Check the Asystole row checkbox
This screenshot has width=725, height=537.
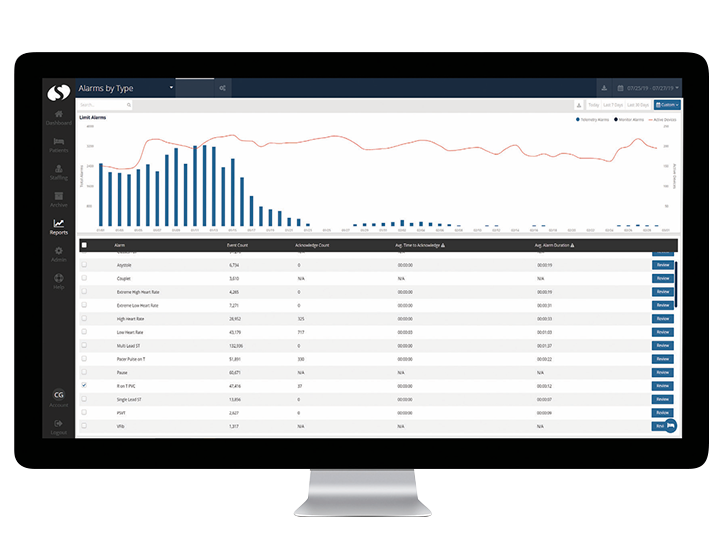point(84,265)
